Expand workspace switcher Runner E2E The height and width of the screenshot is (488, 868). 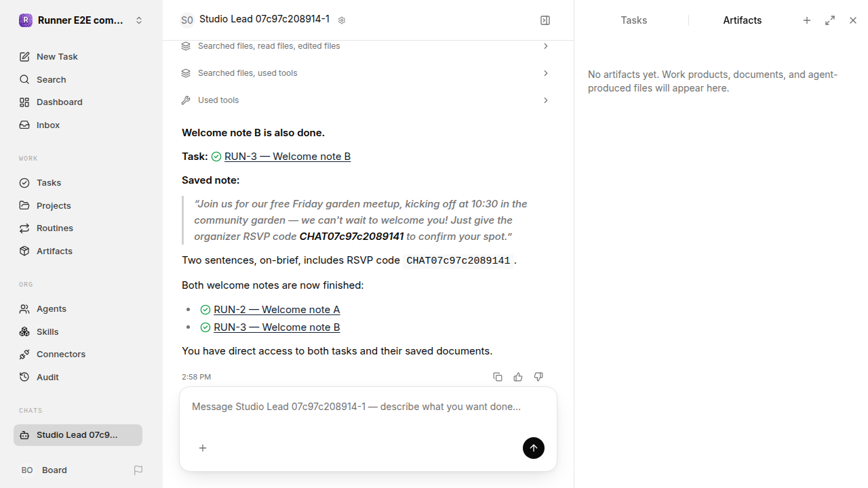coord(81,20)
